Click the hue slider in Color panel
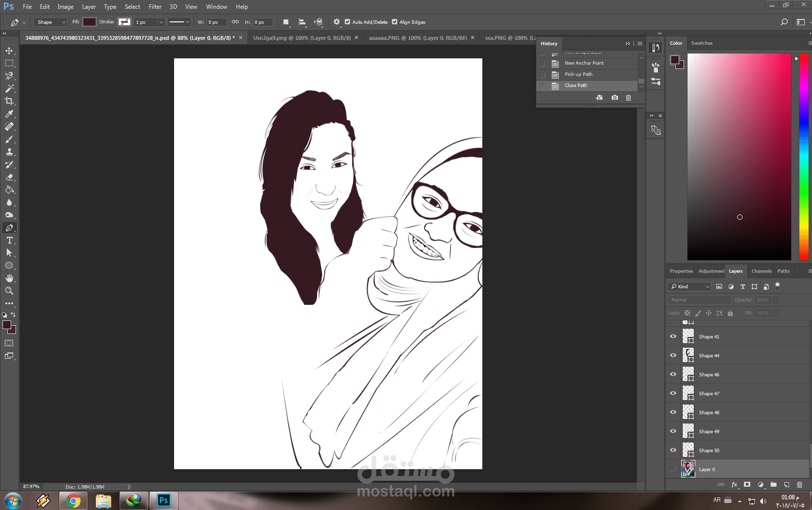The width and height of the screenshot is (812, 510). (804, 157)
